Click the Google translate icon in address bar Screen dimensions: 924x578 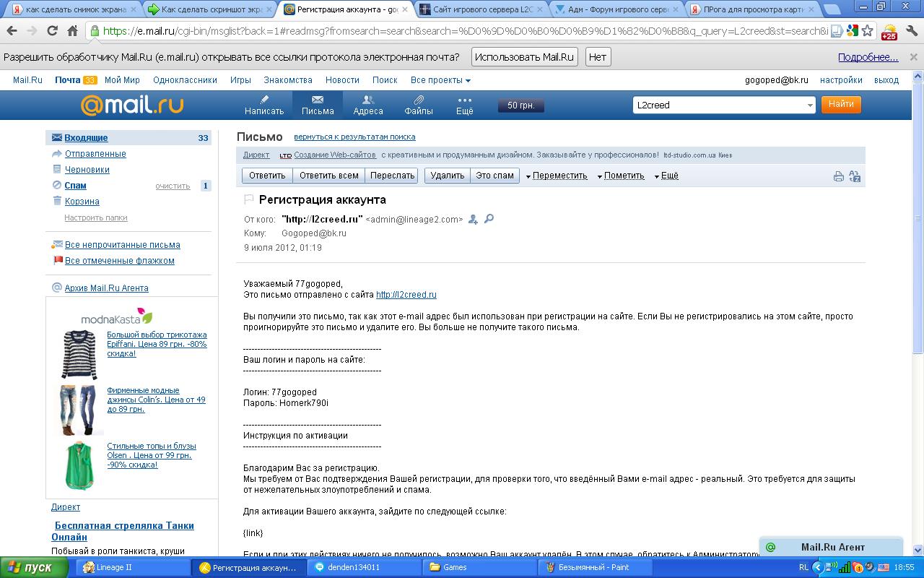tap(853, 31)
